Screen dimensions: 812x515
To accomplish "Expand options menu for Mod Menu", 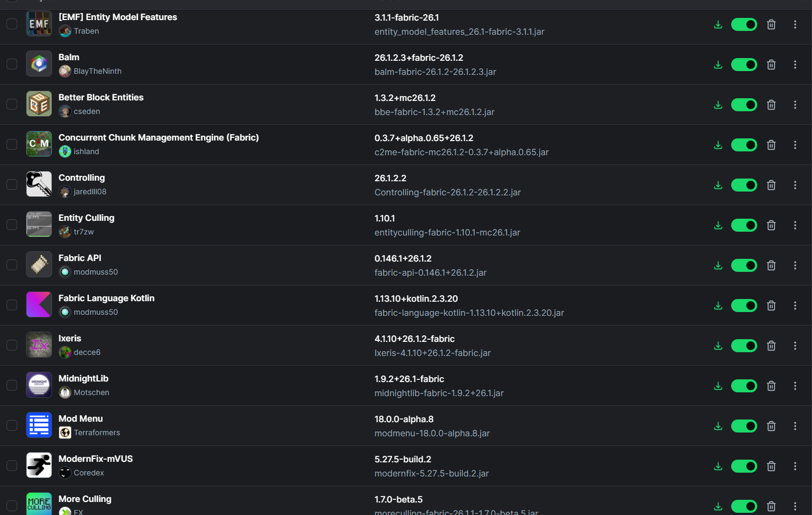I will click(x=795, y=426).
